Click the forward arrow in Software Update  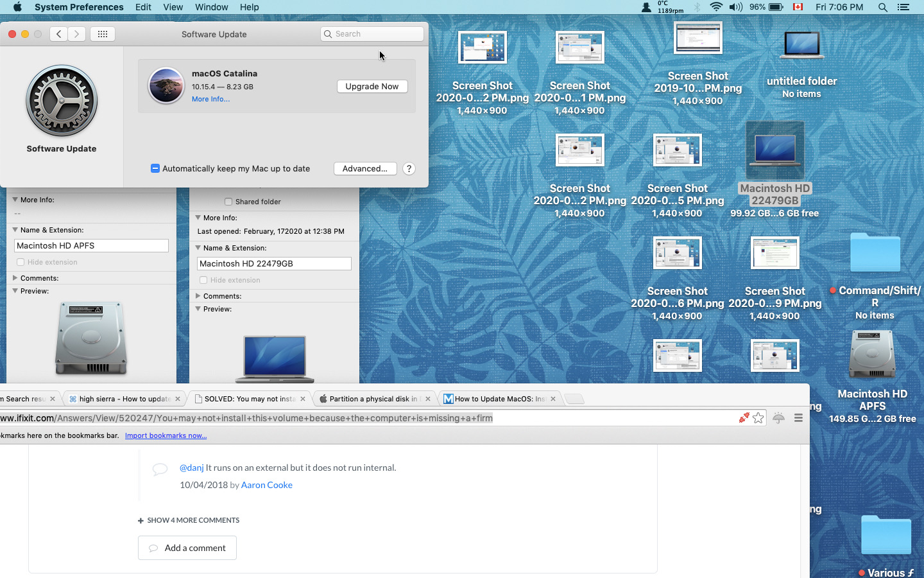(x=76, y=34)
